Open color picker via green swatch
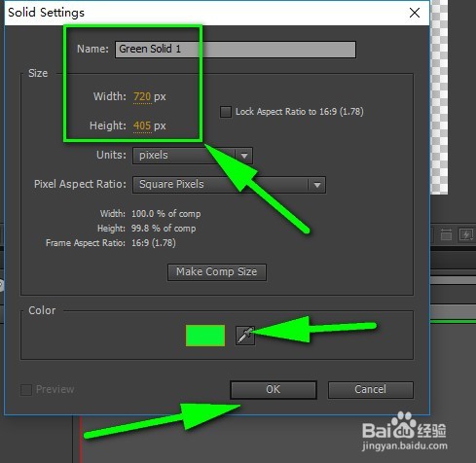The height and width of the screenshot is (463, 476). (x=205, y=336)
